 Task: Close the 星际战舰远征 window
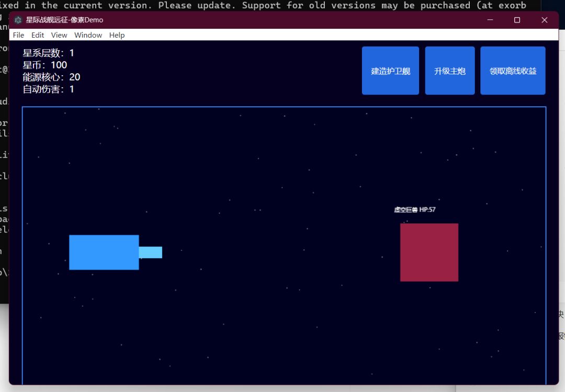tap(545, 20)
